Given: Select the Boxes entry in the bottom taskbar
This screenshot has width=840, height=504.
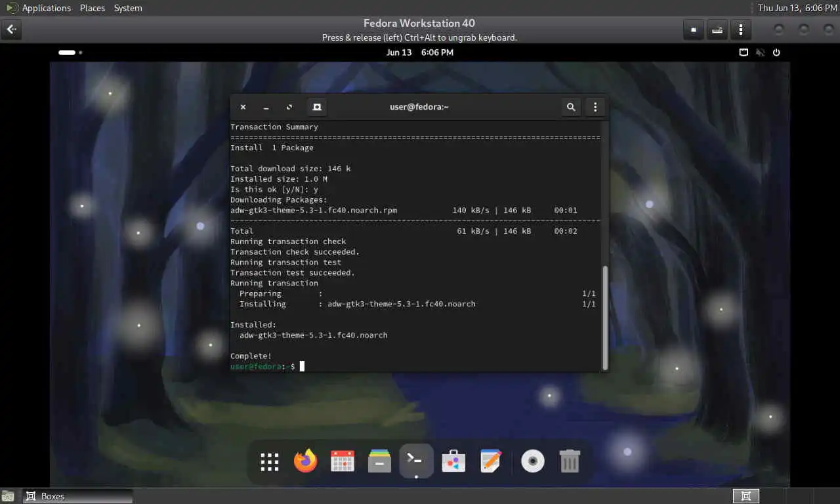Looking at the screenshot, I should [78, 496].
